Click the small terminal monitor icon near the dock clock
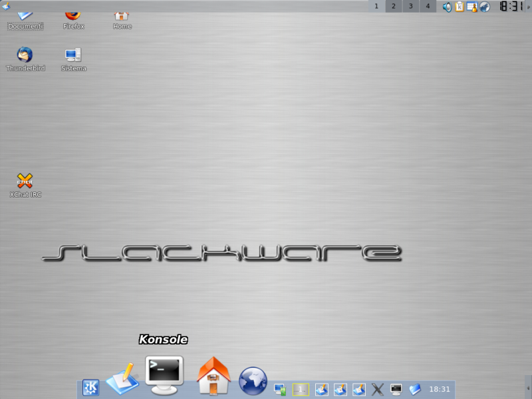This screenshot has height=399, width=532. (396, 389)
